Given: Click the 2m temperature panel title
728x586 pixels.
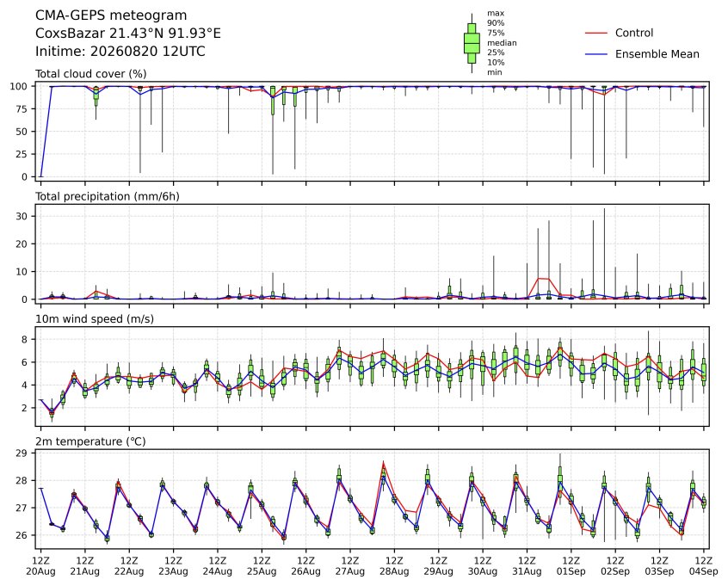Looking at the screenshot, I should click(90, 441).
